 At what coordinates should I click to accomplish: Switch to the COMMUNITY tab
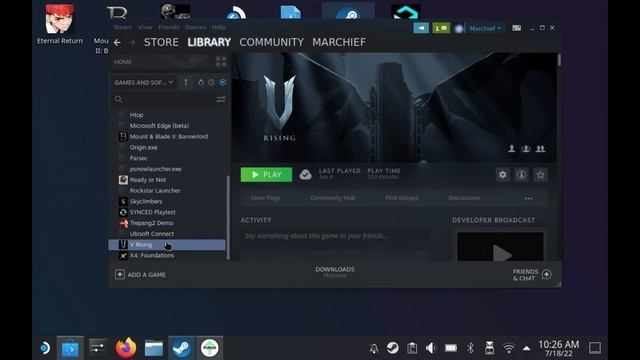click(x=271, y=42)
